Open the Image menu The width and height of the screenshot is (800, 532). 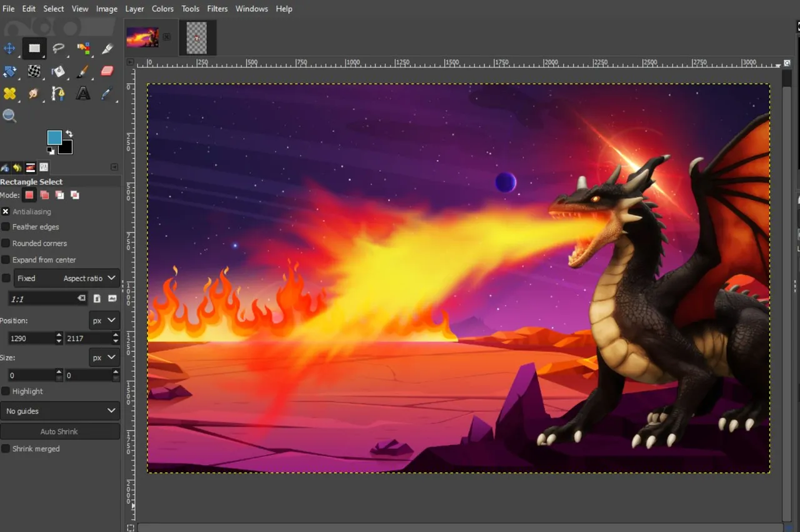point(107,9)
